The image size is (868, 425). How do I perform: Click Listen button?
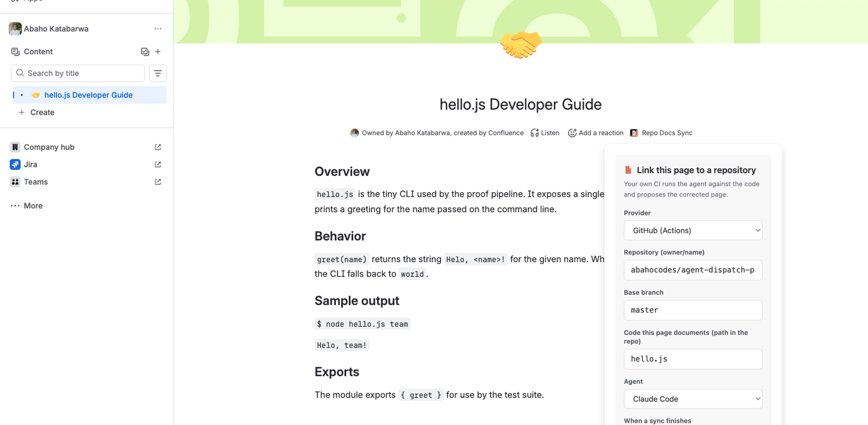[x=545, y=133]
